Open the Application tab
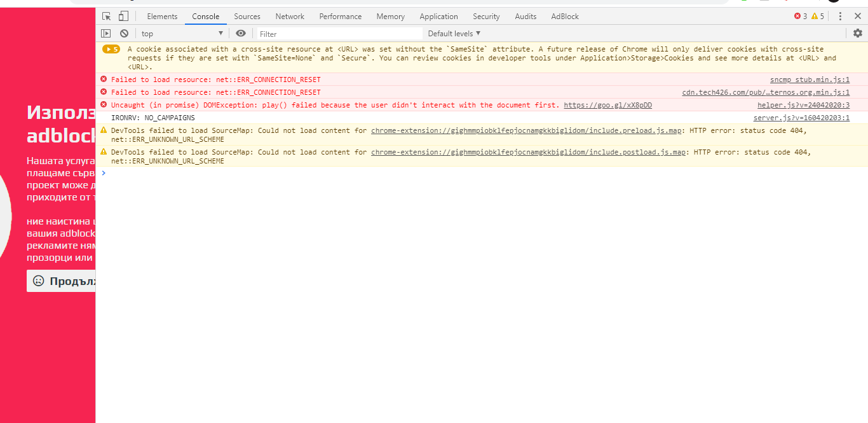Viewport: 868px width, 423px height. [438, 17]
